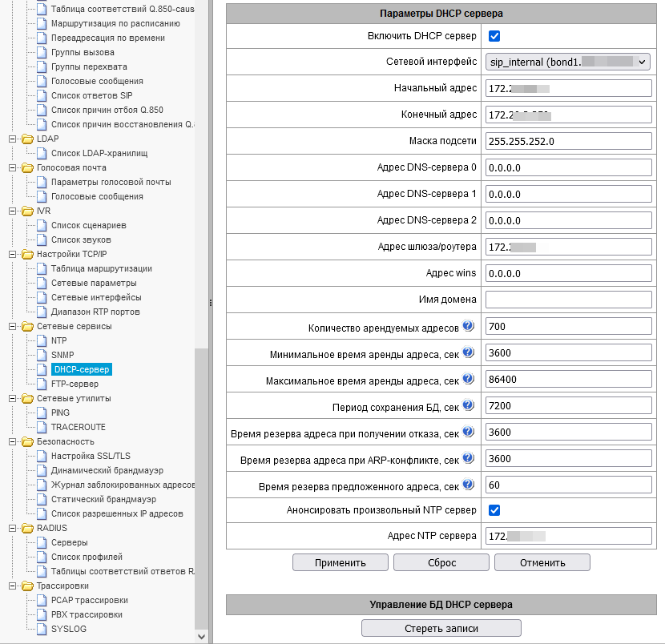Screen dimensions: 665x644
Task: Open Группы вызова in the tree
Action: pos(83,52)
